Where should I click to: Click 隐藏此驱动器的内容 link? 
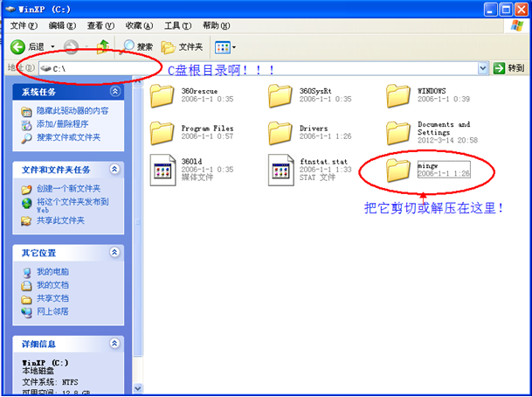(73, 111)
